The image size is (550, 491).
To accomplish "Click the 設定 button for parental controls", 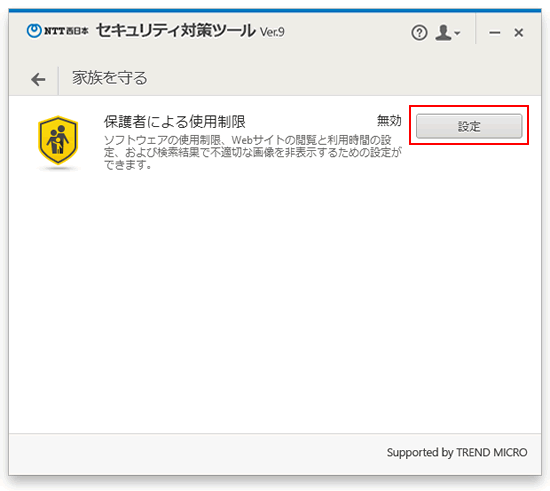I will [469, 126].
